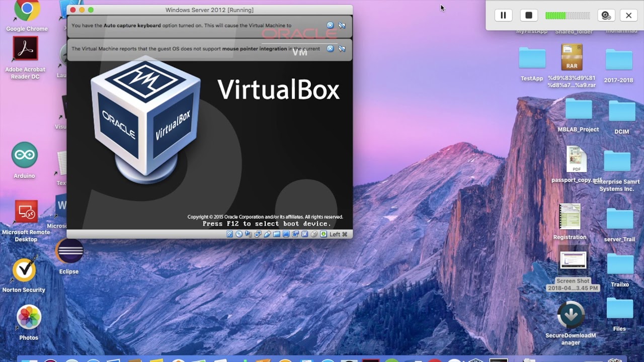Click the hard disk activity icon in VirtualBox status bar
The width and height of the screenshot is (644, 362).
pyautogui.click(x=230, y=234)
